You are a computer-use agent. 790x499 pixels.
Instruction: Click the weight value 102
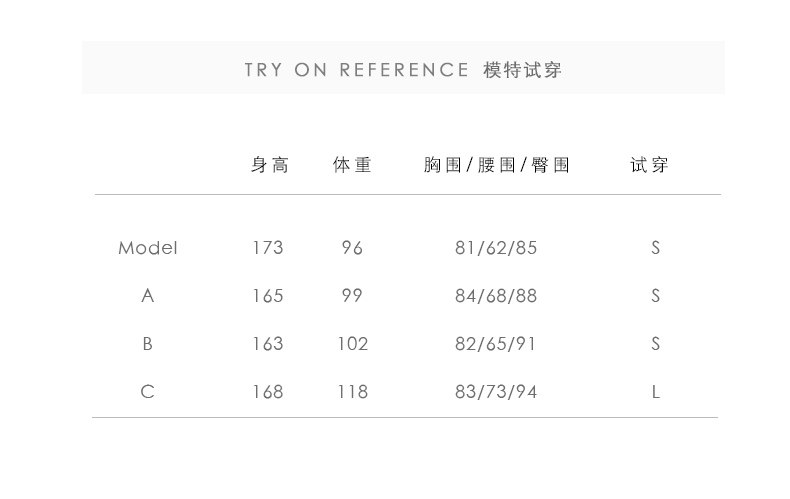pos(352,344)
